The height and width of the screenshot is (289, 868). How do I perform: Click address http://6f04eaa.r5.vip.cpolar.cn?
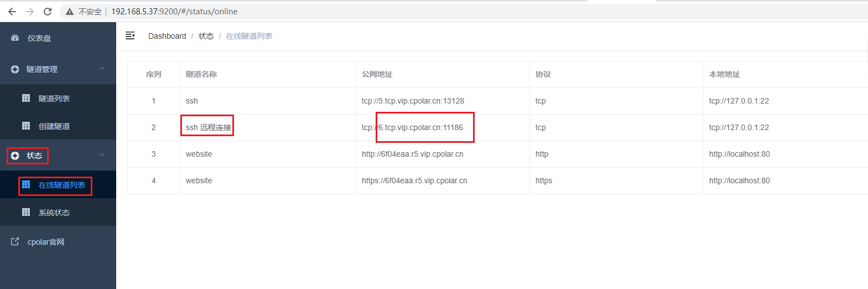pyautogui.click(x=413, y=154)
